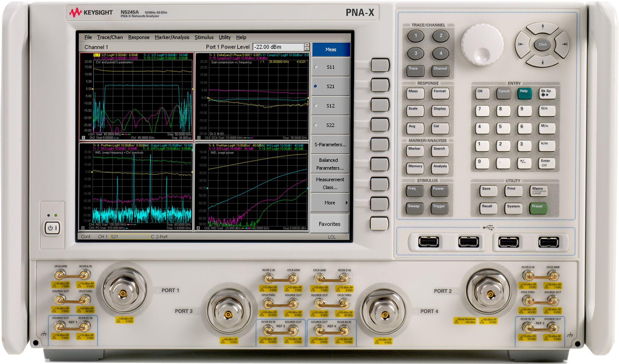Select round trace/channel key 1
Screen dimensions: 619x364
pyautogui.click(x=416, y=36)
